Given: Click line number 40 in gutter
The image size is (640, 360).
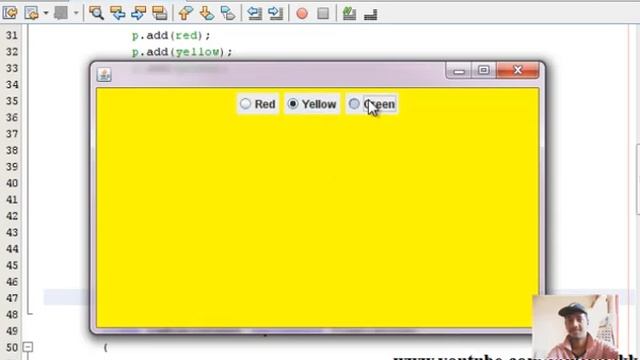Looking at the screenshot, I should tap(12, 183).
